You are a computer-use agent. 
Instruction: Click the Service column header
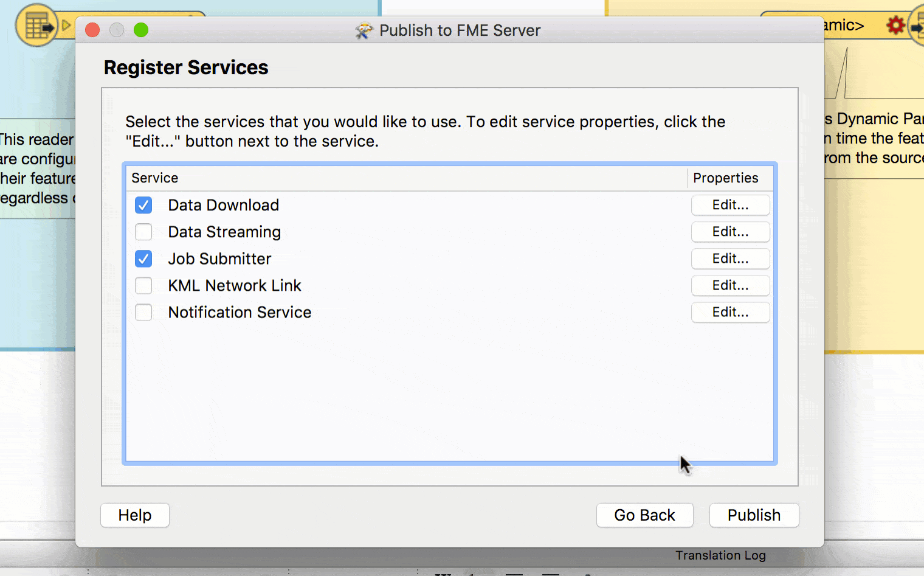407,178
